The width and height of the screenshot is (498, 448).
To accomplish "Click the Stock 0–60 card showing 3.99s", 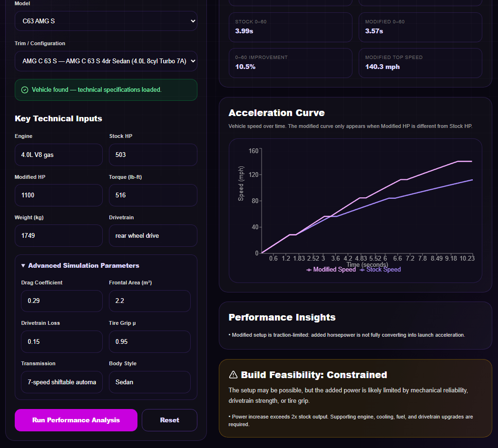I will pos(290,27).
